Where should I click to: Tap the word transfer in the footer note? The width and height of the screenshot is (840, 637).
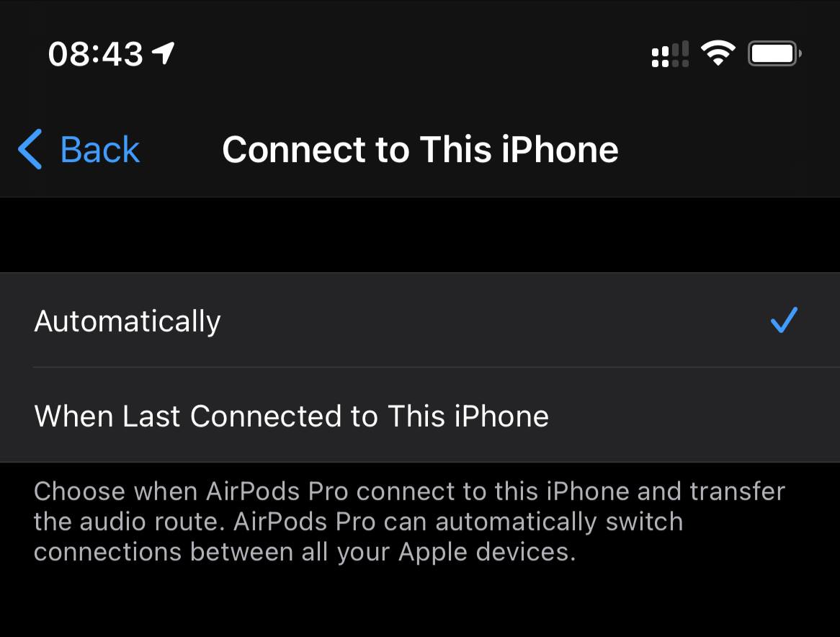point(737,491)
